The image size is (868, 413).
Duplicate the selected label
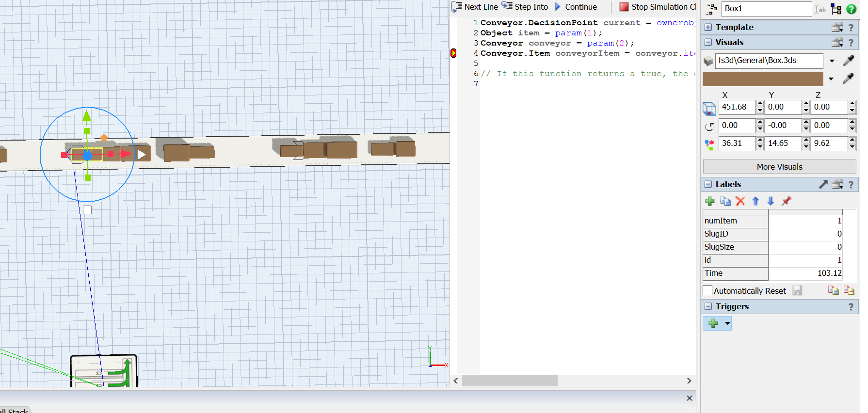[x=725, y=201]
